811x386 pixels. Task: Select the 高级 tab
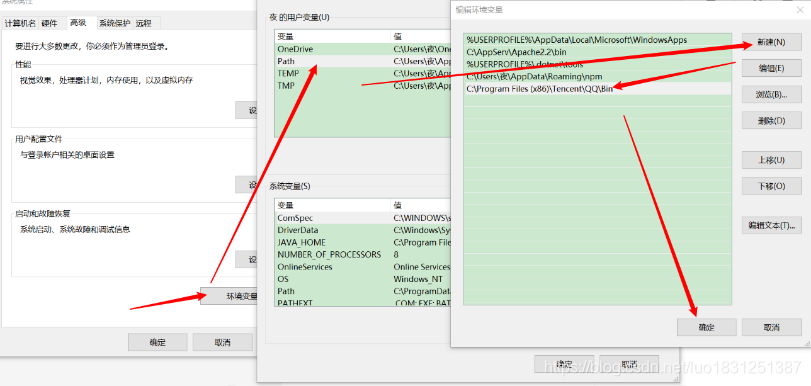[x=79, y=23]
